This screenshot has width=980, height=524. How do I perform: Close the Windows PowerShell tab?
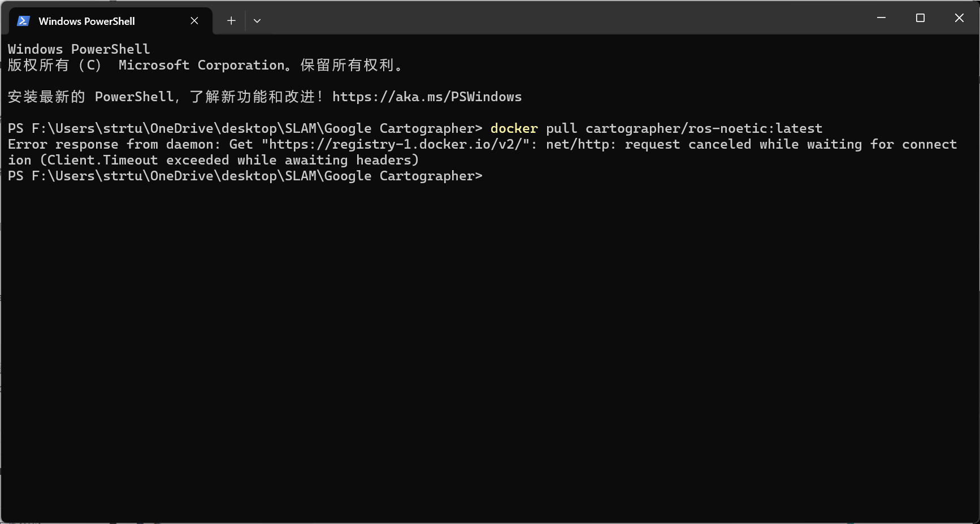point(194,21)
